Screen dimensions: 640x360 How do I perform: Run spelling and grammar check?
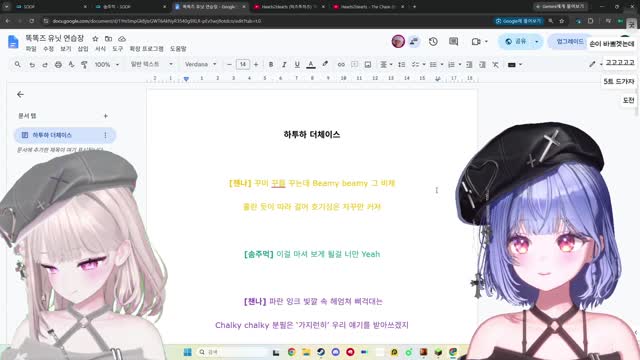(71, 64)
